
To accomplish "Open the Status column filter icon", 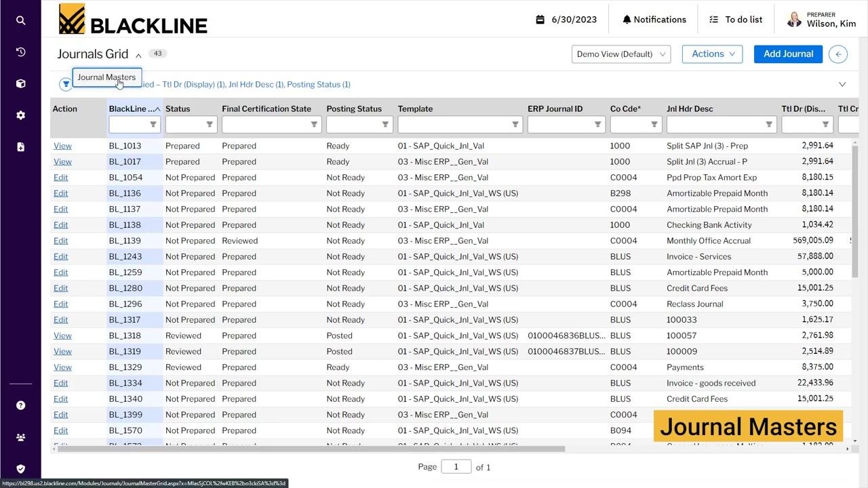I will click(x=210, y=124).
